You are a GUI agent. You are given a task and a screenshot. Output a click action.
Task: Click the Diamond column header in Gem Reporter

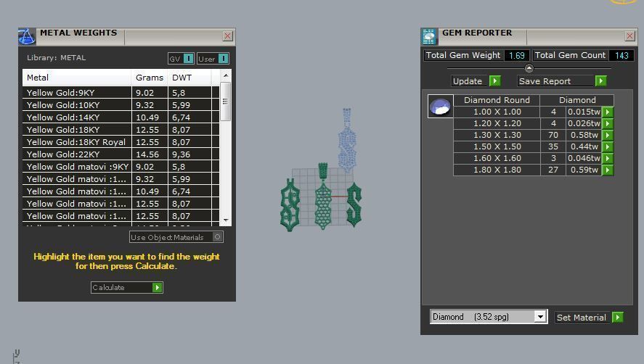(577, 100)
